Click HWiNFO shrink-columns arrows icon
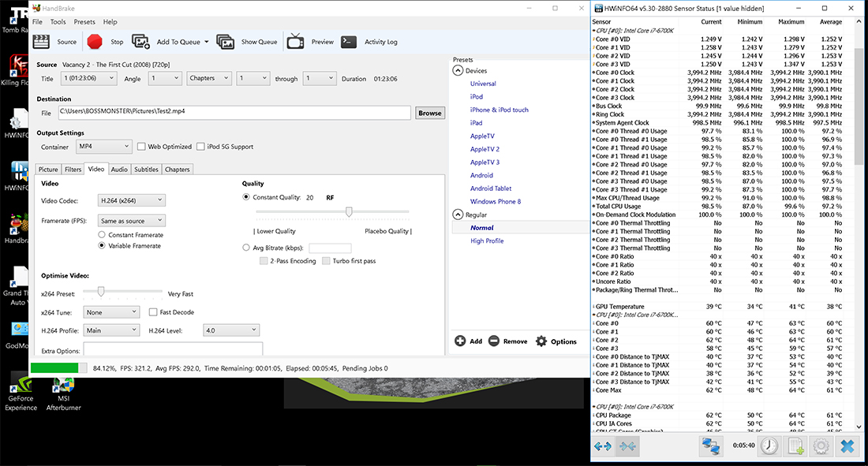Screen dimensions: 868x466 click(628, 446)
